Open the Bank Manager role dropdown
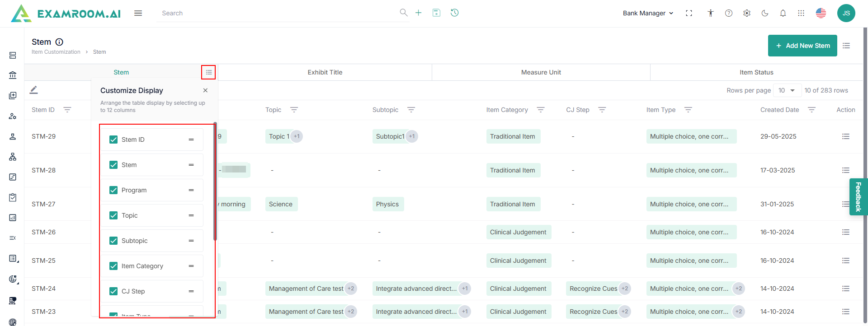This screenshot has width=868, height=326. (648, 13)
